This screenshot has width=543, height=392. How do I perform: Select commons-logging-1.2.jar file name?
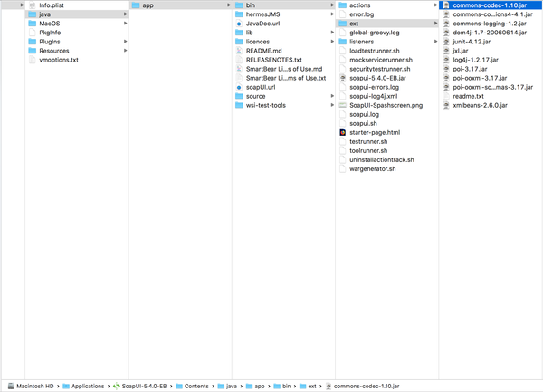click(x=490, y=24)
